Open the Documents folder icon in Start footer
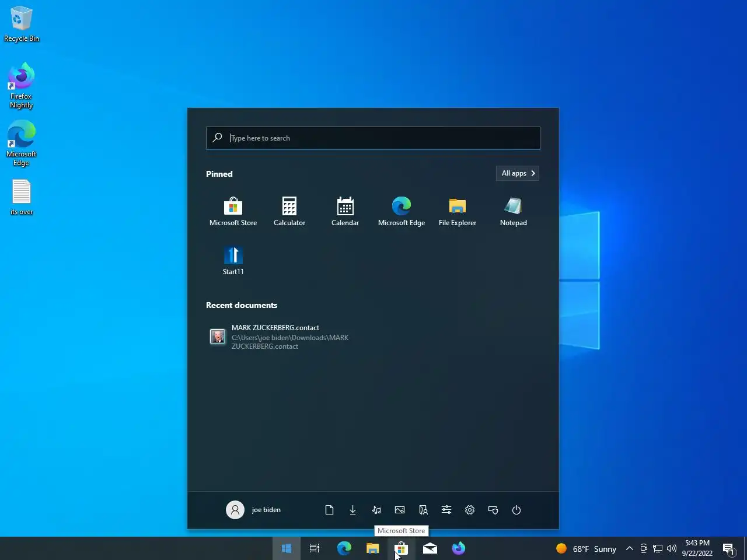Image resolution: width=747 pixels, height=560 pixels. (x=329, y=510)
